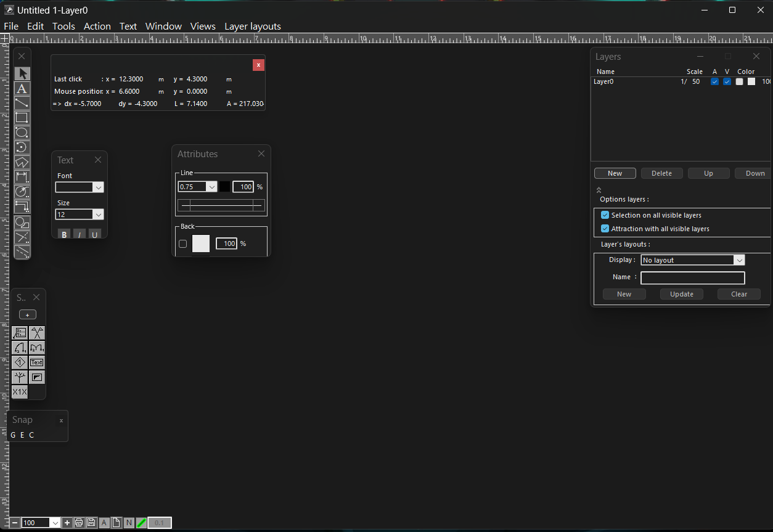The height and width of the screenshot is (532, 773).
Task: Disable Attraction with all visible layers
Action: [x=605, y=228]
